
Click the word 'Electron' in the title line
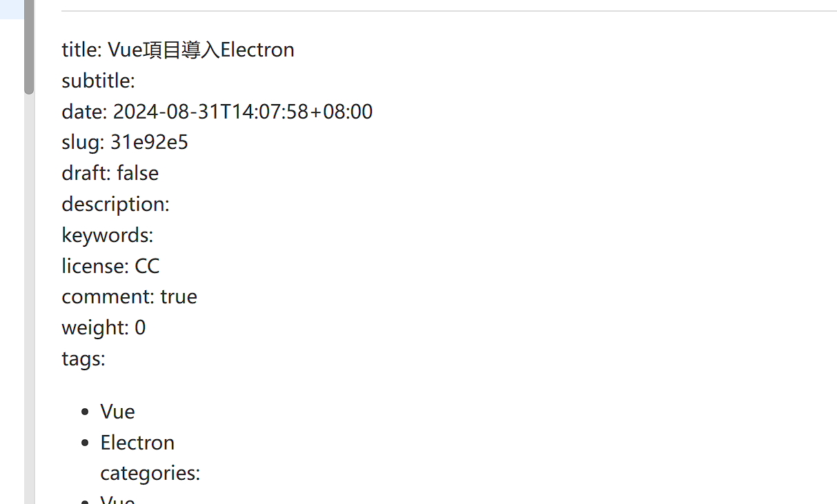click(257, 50)
